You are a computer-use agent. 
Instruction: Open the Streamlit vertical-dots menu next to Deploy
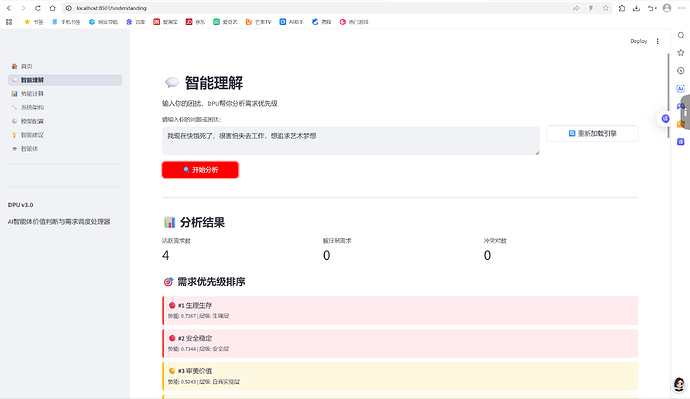tap(657, 41)
